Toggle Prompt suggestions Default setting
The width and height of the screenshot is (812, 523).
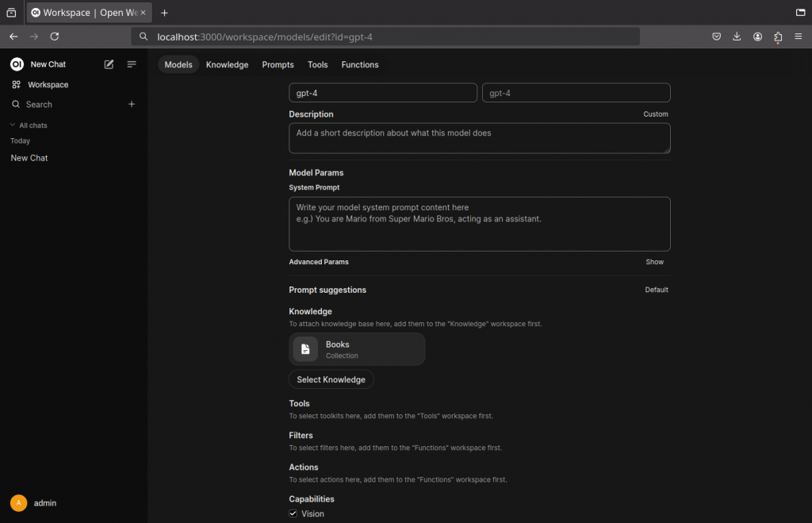click(x=656, y=290)
